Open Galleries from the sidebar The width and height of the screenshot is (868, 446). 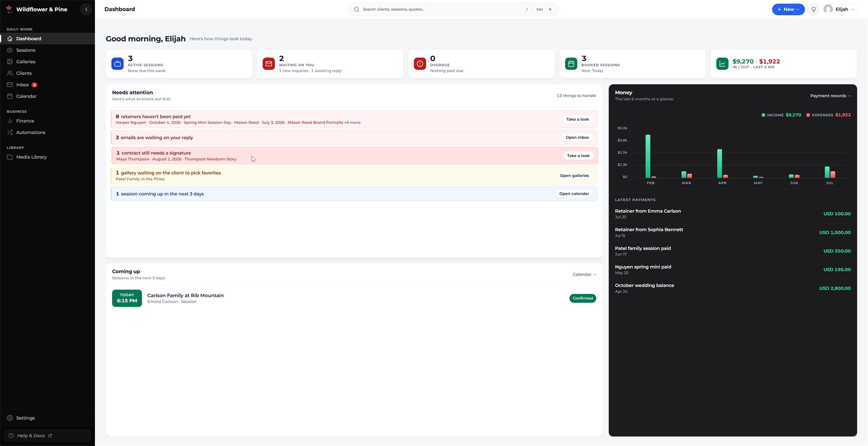[x=47, y=61]
